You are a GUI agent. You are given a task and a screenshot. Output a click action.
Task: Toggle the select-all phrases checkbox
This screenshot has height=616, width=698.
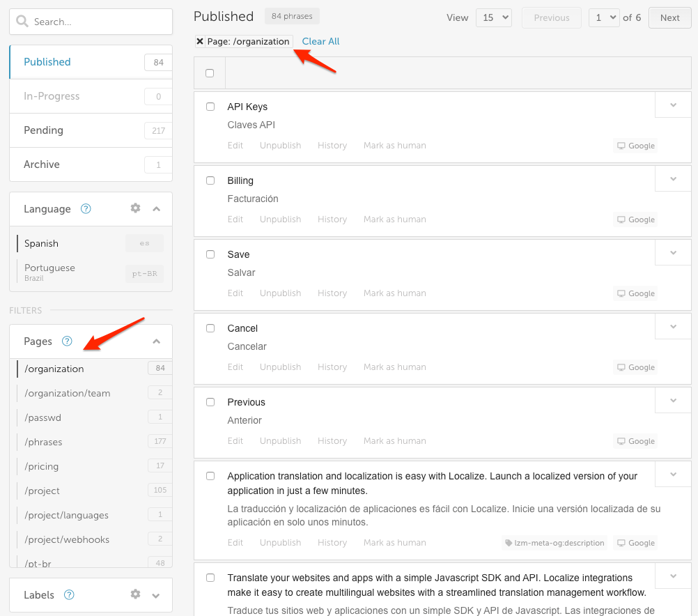[210, 73]
